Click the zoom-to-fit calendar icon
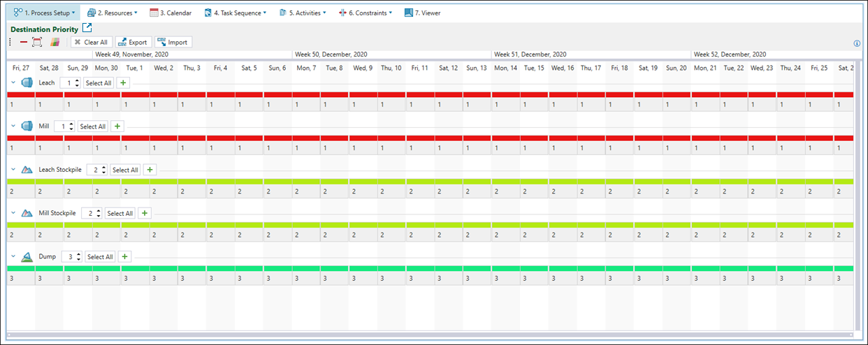 (38, 43)
